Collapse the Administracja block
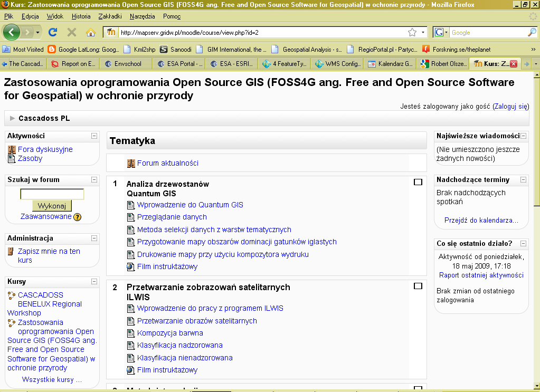This screenshot has height=392, width=540. [94, 238]
